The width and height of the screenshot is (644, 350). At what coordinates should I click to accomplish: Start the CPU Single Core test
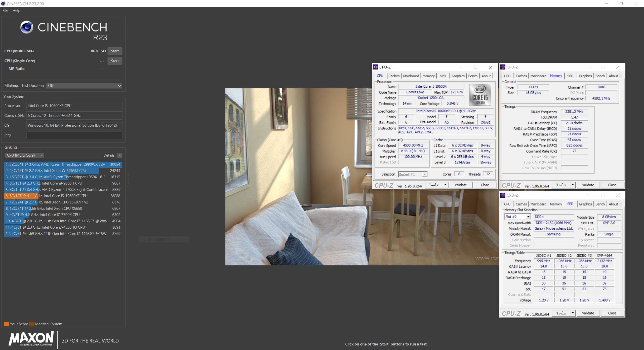coord(115,61)
